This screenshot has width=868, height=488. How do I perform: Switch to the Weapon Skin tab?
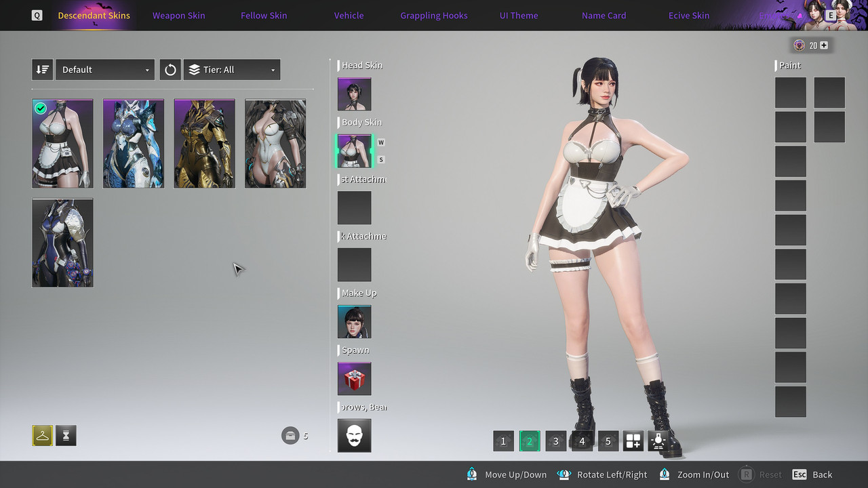178,16
